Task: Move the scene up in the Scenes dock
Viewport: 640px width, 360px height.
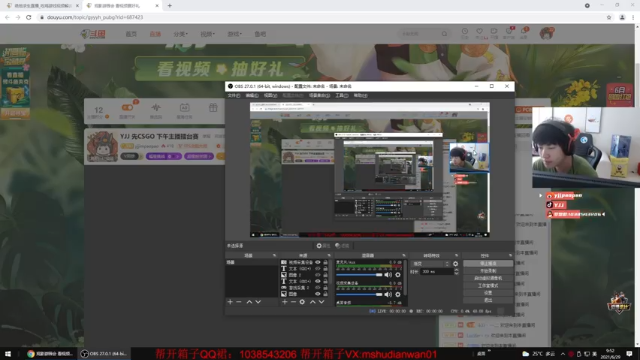Action: point(249,302)
